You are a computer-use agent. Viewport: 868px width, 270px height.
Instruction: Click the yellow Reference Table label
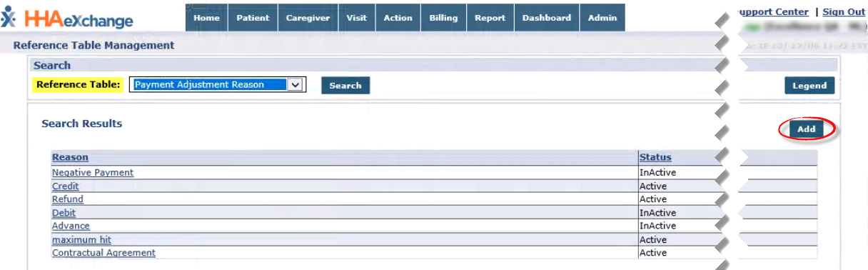(78, 84)
